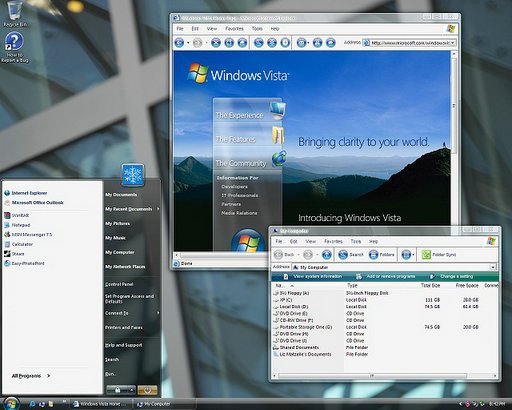Open MSN Messenger 7.5 from Start menu

point(28,234)
